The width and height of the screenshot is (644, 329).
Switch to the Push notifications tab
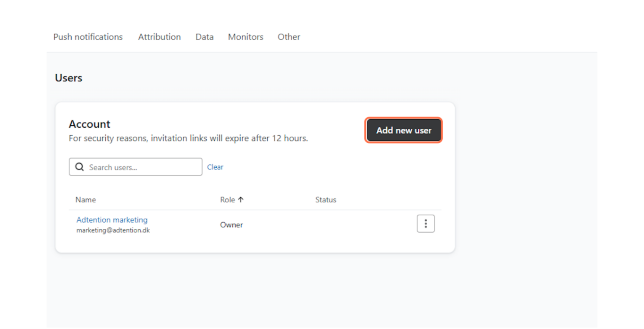pyautogui.click(x=88, y=37)
